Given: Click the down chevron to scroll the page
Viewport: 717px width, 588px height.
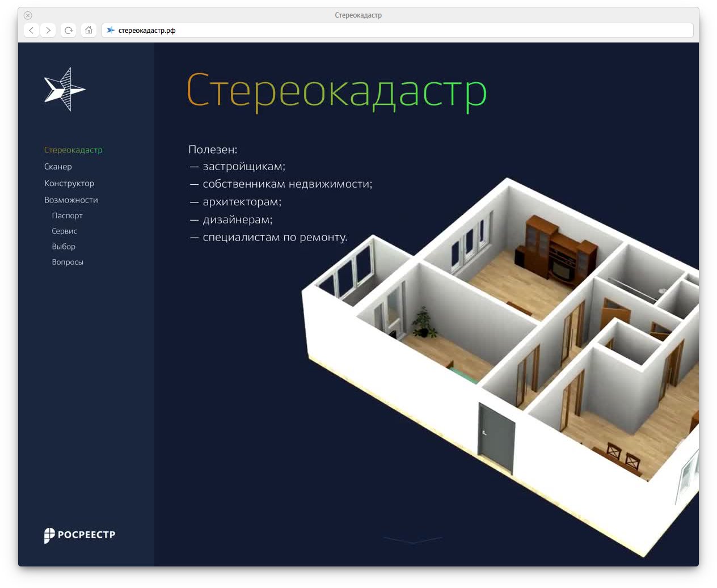Looking at the screenshot, I should (412, 540).
